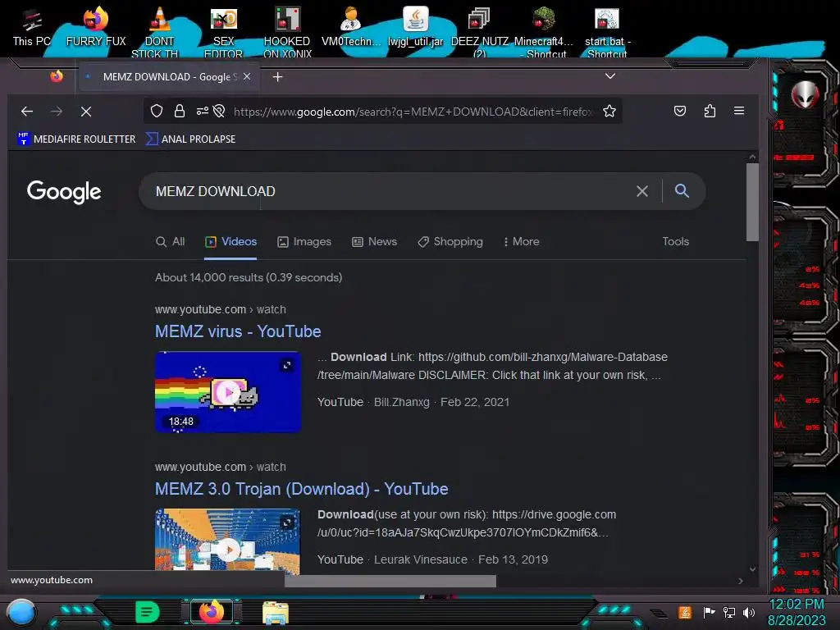The width and height of the screenshot is (840, 630).
Task: Switch to All results tab
Action: click(x=171, y=242)
